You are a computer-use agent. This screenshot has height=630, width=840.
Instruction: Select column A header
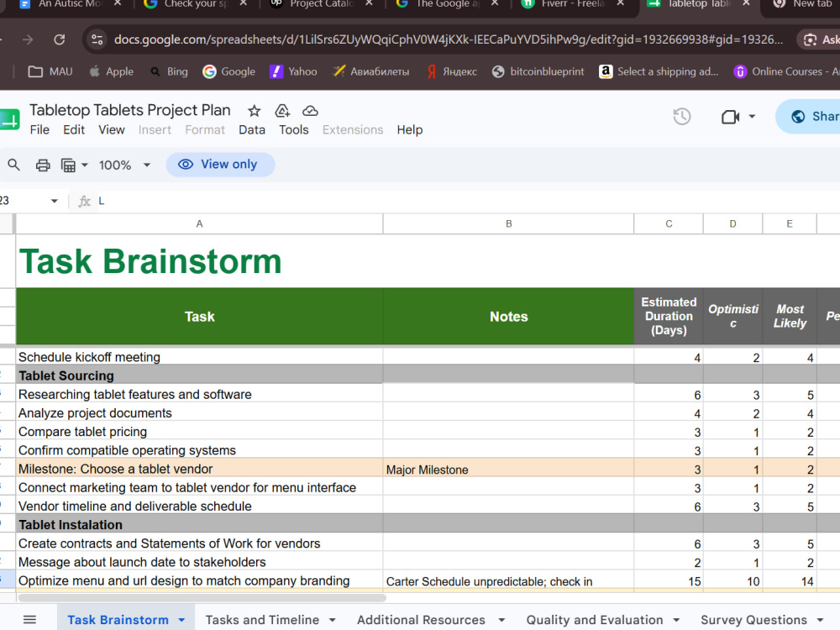point(199,224)
